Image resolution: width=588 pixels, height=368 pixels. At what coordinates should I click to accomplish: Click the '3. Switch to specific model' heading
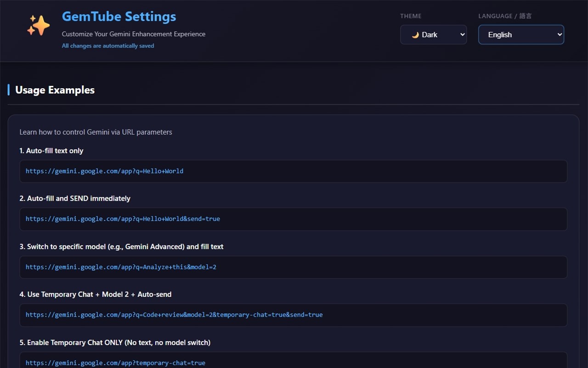[x=121, y=247]
